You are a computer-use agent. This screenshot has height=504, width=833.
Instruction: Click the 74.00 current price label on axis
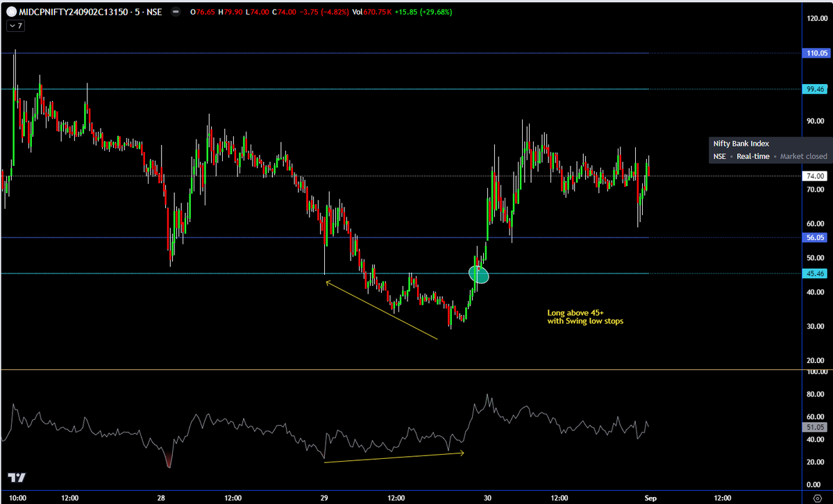(815, 176)
